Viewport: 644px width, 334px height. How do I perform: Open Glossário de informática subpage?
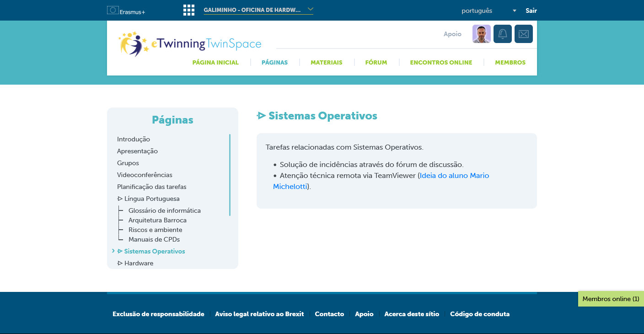[x=165, y=210]
